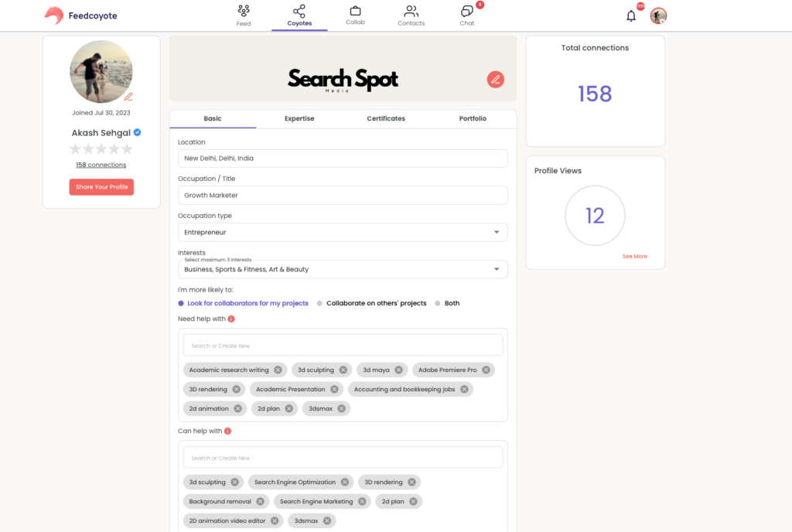The height and width of the screenshot is (532, 792).
Task: Expand the Interests dropdown
Action: point(496,269)
